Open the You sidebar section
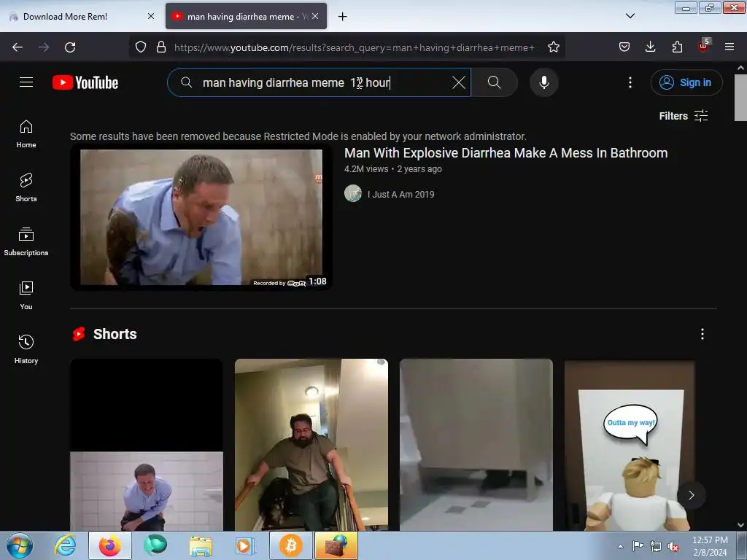The image size is (747, 560). click(26, 295)
